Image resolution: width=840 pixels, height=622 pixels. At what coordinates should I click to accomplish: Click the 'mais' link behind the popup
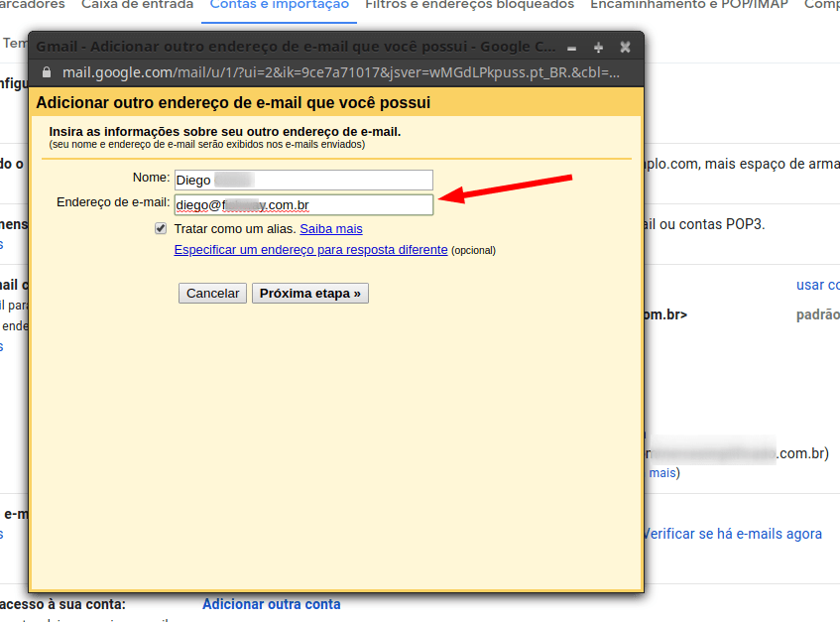point(662,473)
